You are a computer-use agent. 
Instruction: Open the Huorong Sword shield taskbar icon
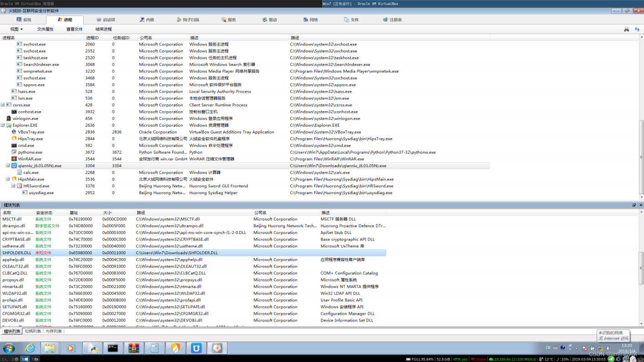coord(217,348)
